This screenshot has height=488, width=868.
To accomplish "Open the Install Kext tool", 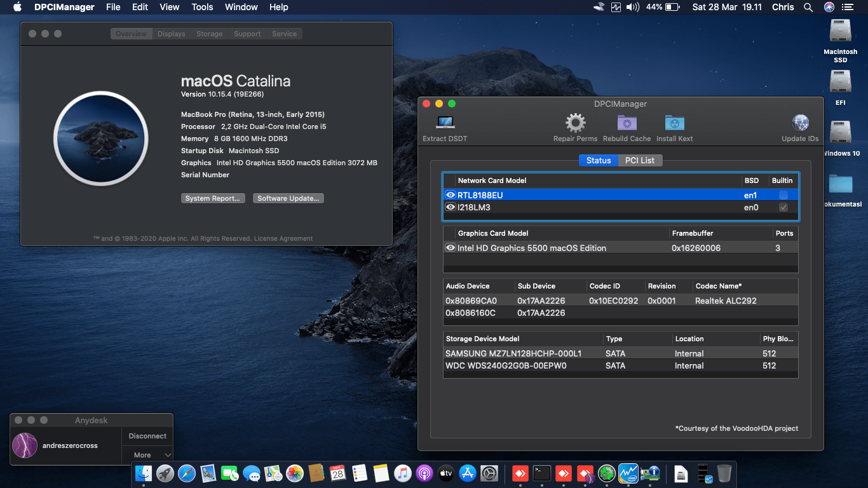I will (674, 123).
